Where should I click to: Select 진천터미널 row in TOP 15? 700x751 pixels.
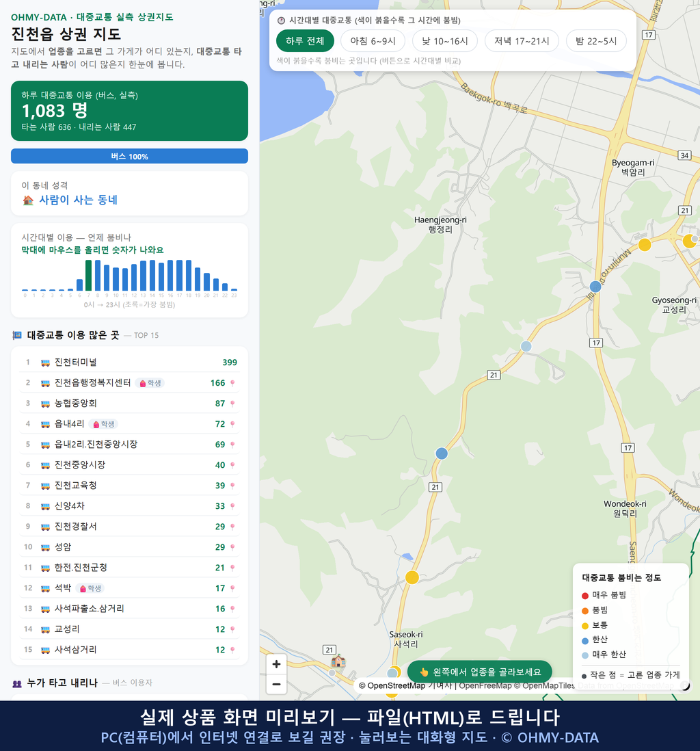[129, 362]
